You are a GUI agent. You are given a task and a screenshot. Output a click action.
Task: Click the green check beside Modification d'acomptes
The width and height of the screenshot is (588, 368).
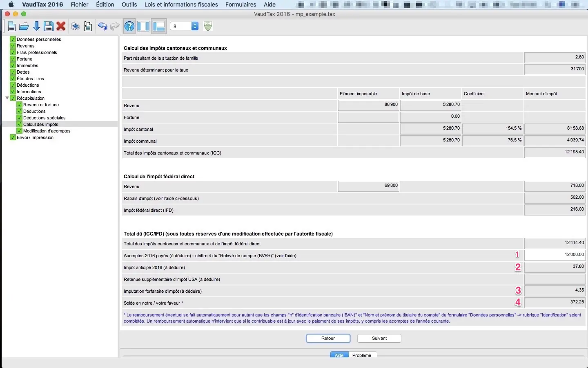(x=19, y=131)
